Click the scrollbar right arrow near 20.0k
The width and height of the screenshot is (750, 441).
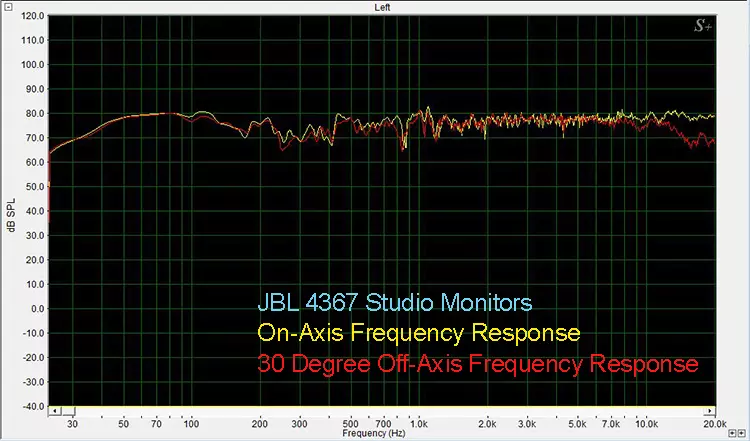tap(709, 411)
